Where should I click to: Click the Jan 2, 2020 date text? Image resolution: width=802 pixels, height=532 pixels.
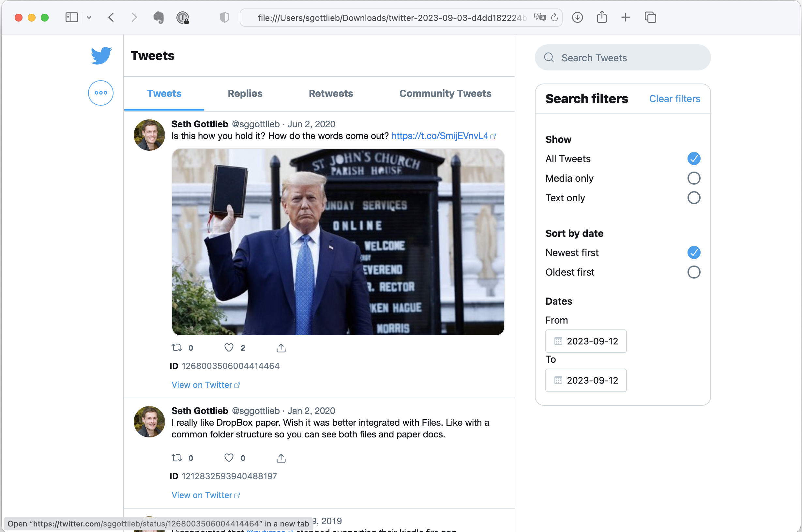coord(311,411)
